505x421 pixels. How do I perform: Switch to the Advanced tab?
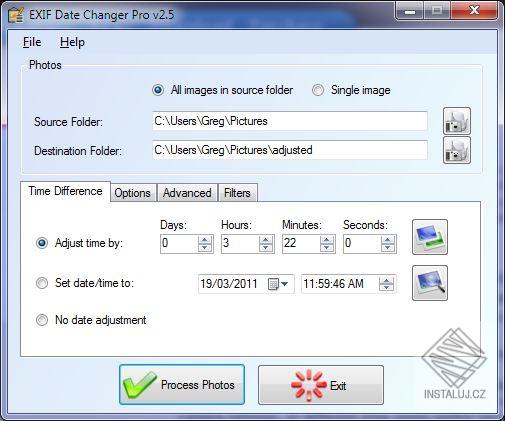[187, 193]
